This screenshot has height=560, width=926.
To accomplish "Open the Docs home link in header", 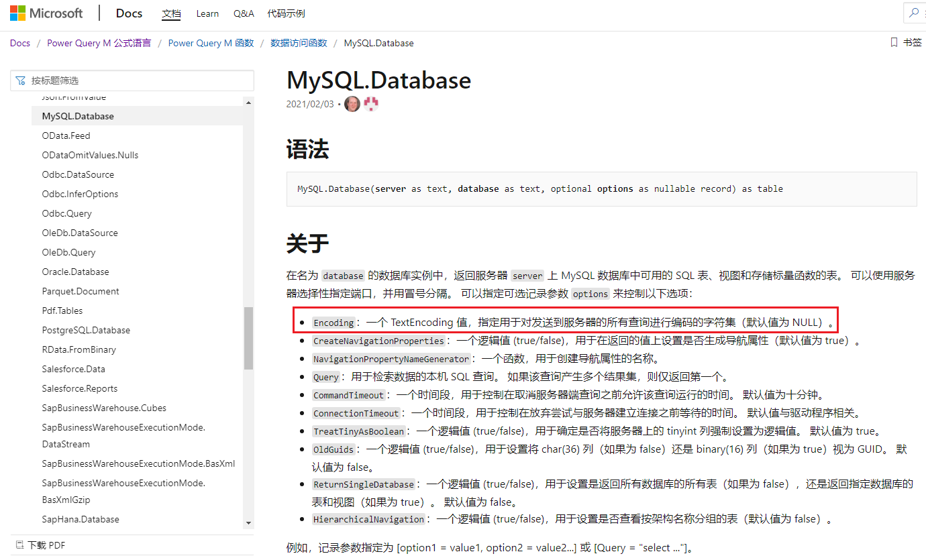I will [129, 13].
